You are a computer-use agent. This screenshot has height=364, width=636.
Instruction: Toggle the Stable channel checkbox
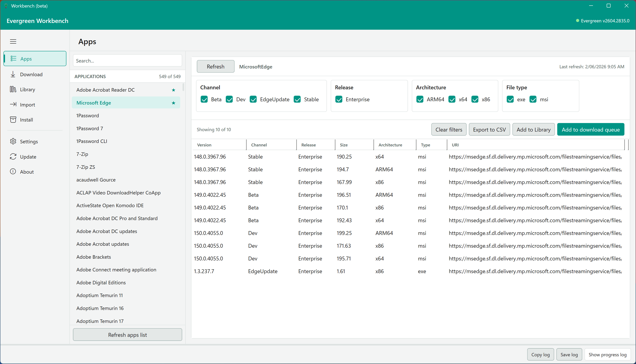[x=297, y=99]
